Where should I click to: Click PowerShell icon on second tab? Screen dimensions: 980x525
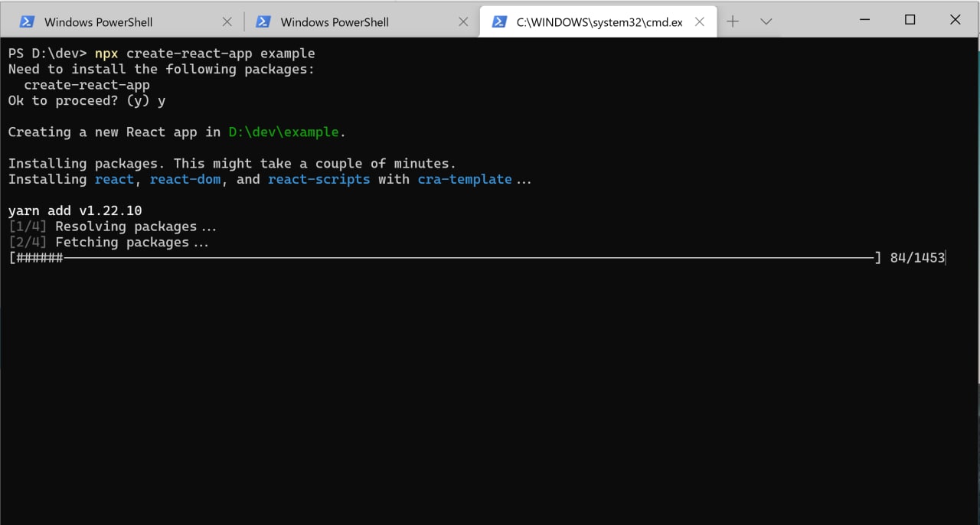point(263,21)
